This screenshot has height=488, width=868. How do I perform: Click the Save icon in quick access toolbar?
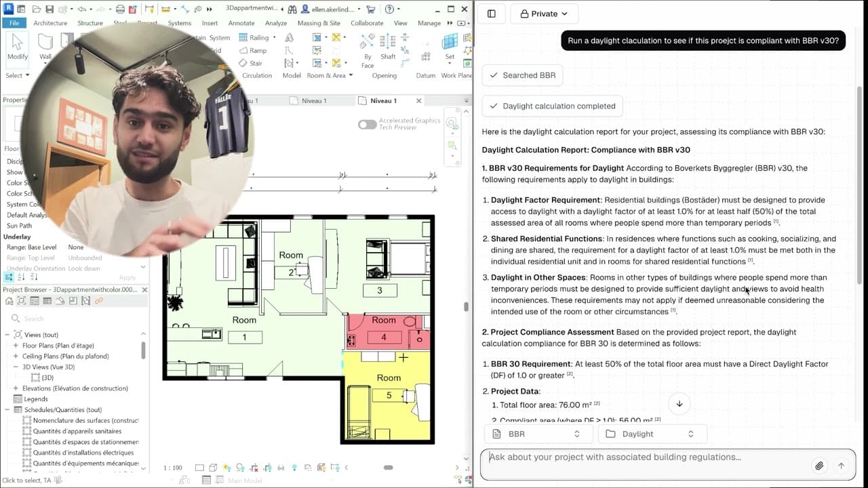(50, 9)
